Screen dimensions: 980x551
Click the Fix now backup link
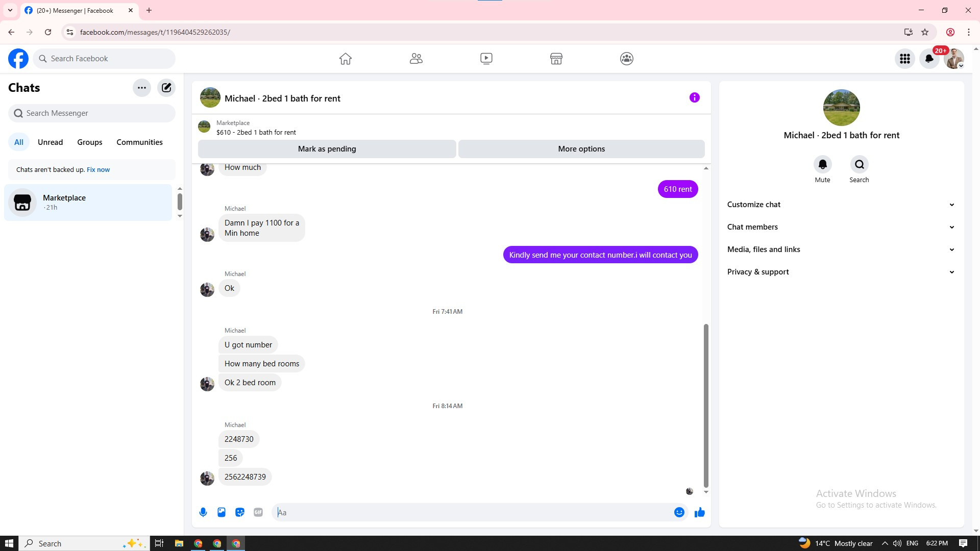coord(98,170)
